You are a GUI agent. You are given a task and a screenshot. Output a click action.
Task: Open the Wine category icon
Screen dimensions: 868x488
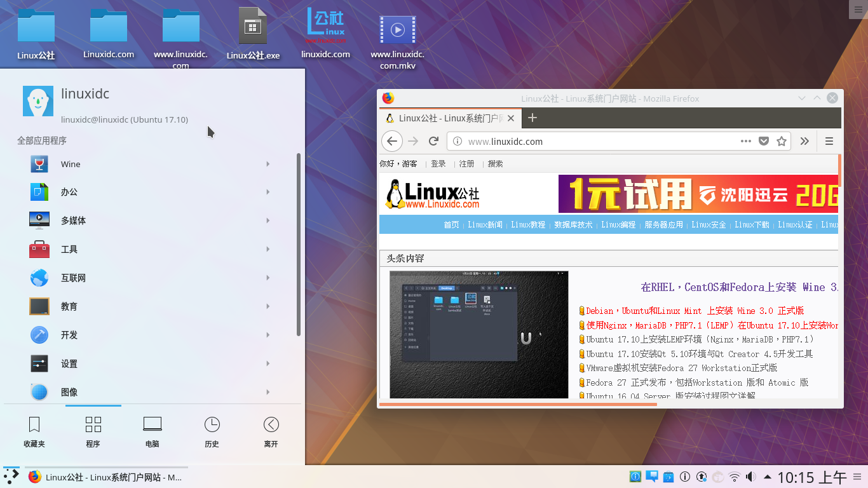pos(39,164)
